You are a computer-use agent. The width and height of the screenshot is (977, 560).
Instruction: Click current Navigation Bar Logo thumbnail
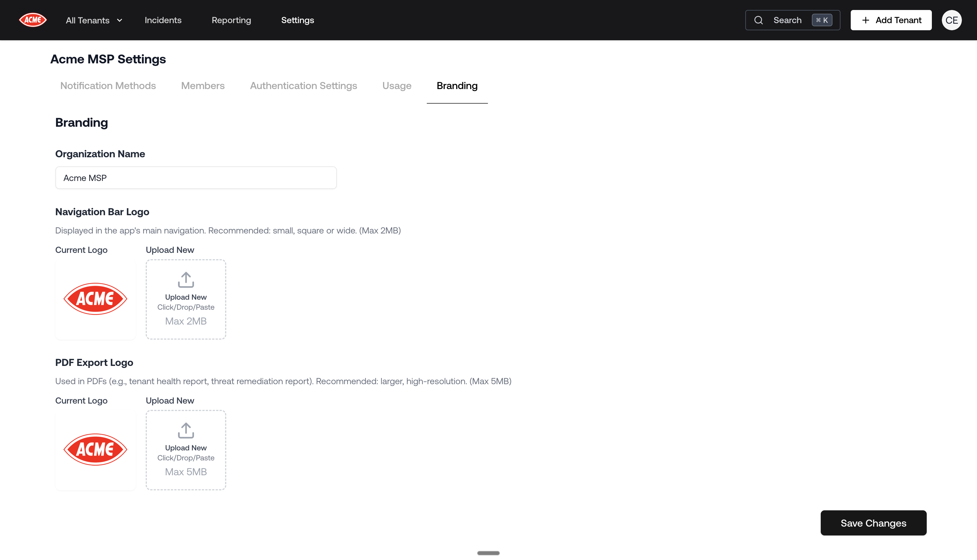click(x=95, y=299)
